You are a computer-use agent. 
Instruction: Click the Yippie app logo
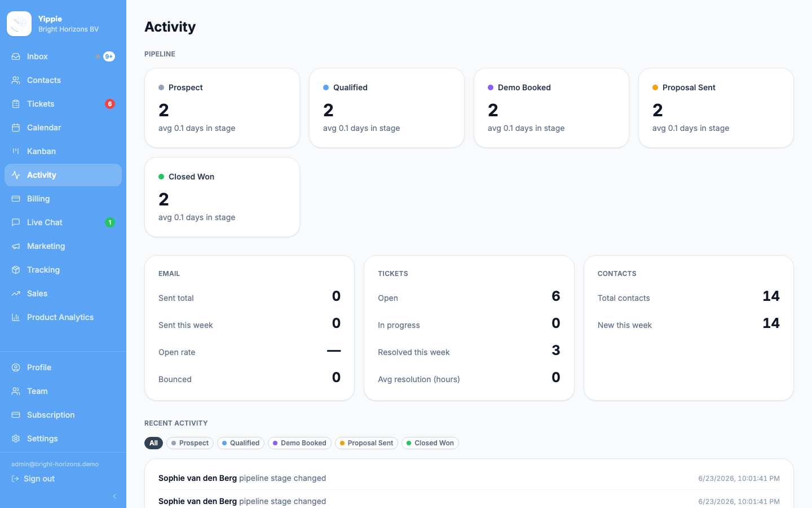coord(19,24)
